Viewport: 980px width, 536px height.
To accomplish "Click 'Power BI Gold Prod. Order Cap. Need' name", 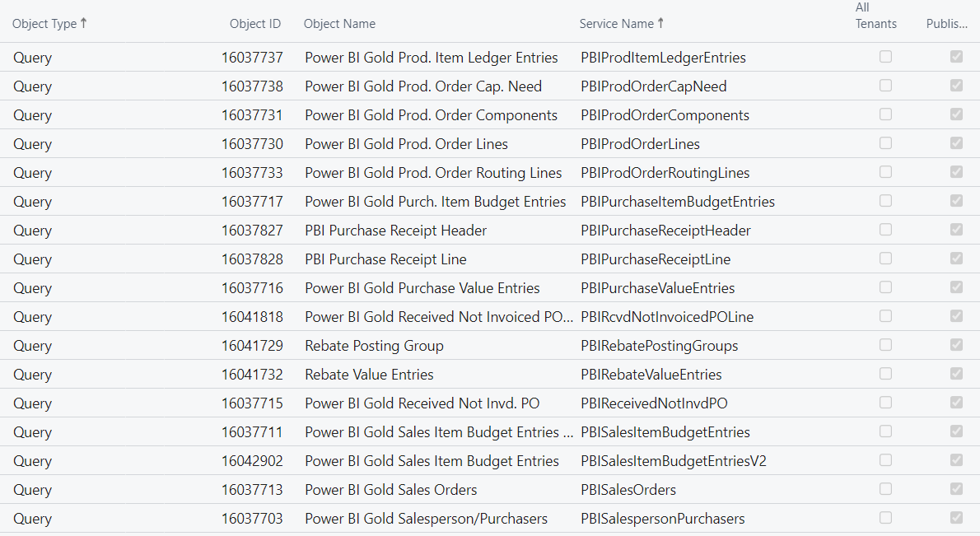I will pyautogui.click(x=423, y=86).
